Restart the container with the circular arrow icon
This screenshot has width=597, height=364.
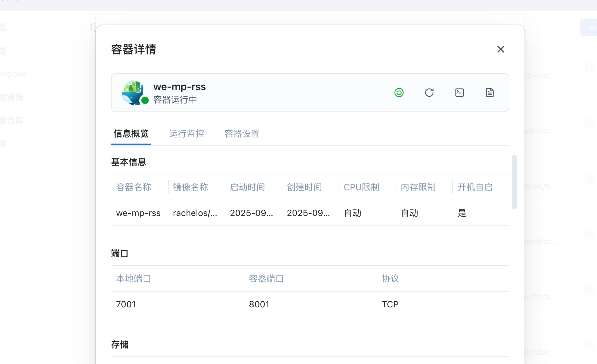pyautogui.click(x=429, y=93)
